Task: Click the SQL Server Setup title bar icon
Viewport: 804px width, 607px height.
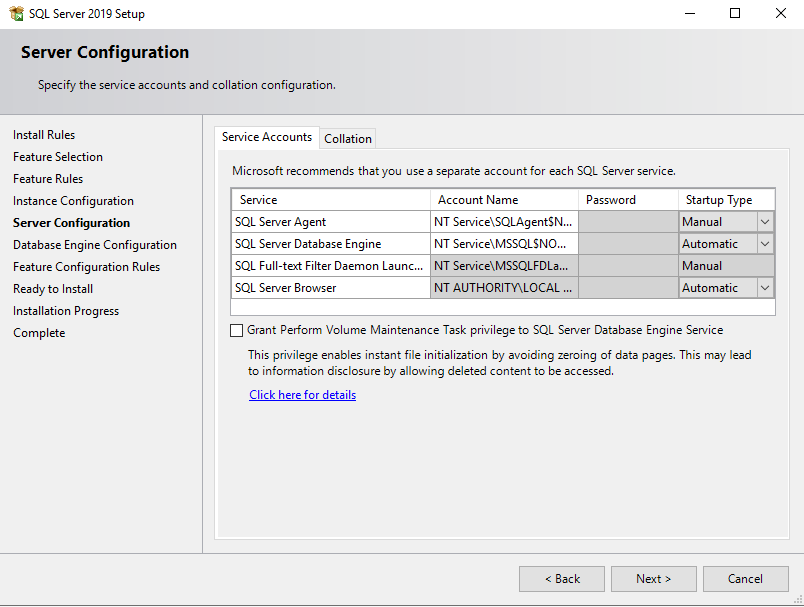Action: point(15,13)
